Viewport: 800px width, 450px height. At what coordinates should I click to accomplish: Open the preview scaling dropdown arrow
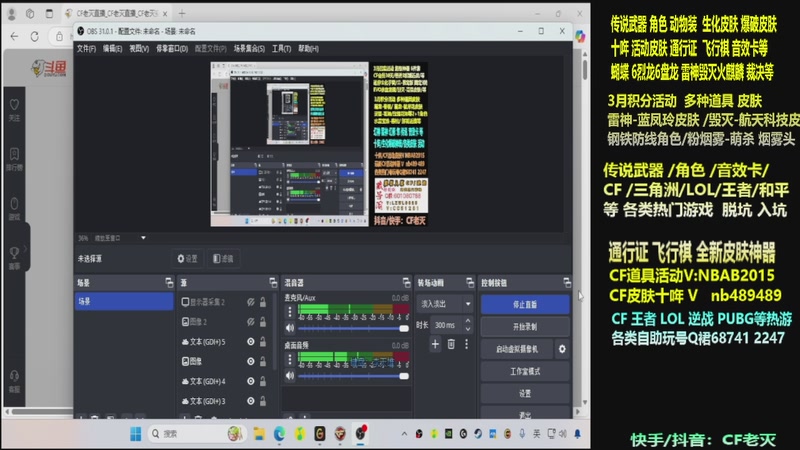[x=143, y=238]
